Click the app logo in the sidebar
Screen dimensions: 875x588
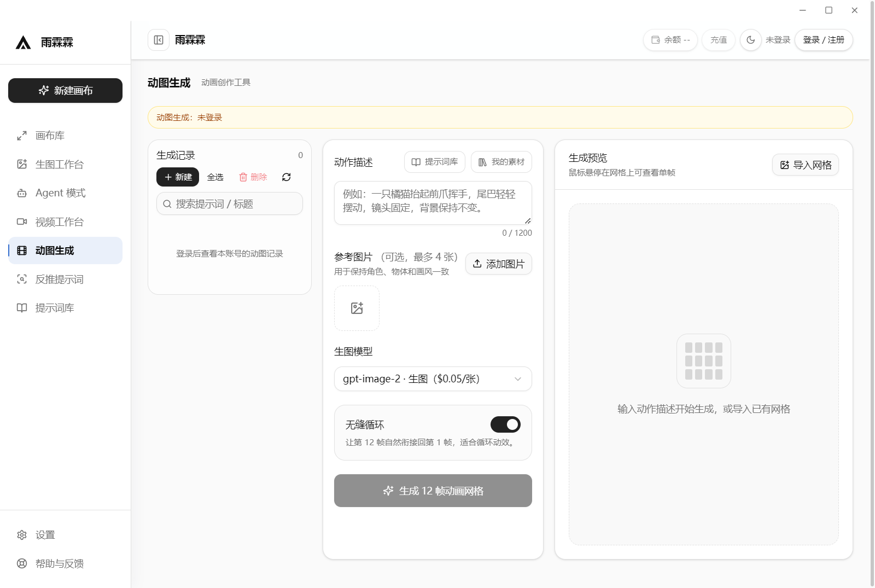(23, 42)
